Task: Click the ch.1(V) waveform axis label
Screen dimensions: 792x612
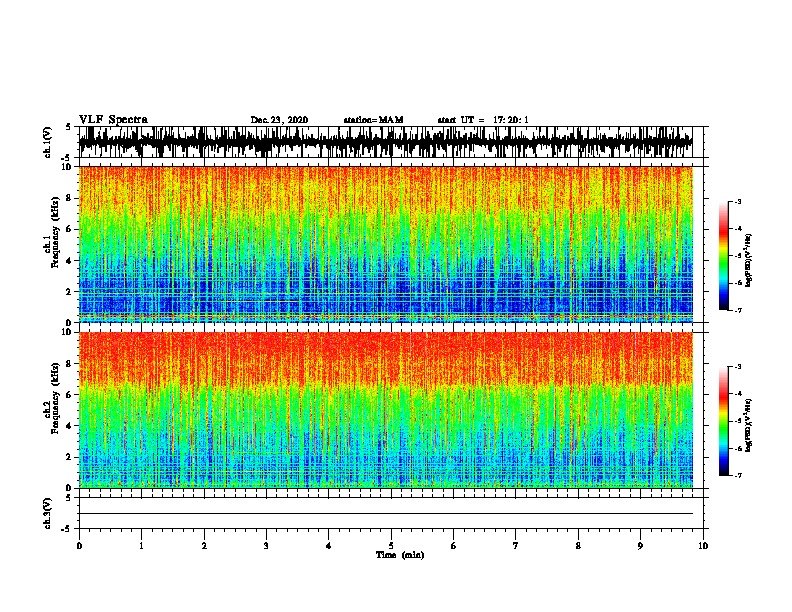Action: (x=48, y=142)
